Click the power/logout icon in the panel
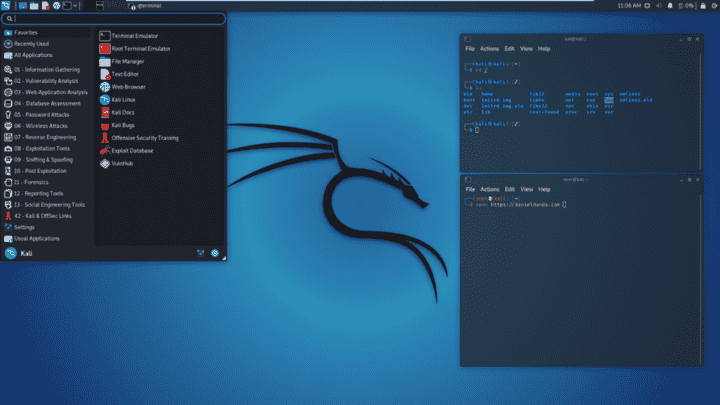The height and width of the screenshot is (405, 720). [x=714, y=6]
